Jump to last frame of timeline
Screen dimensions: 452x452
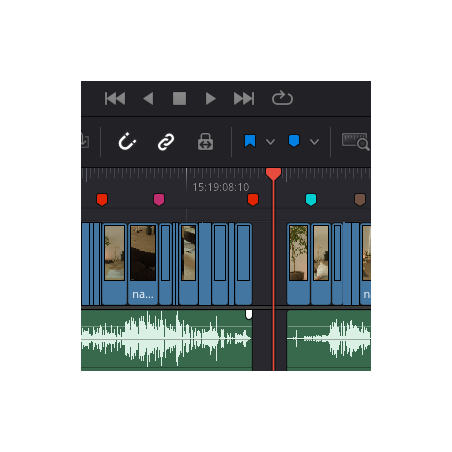(244, 99)
